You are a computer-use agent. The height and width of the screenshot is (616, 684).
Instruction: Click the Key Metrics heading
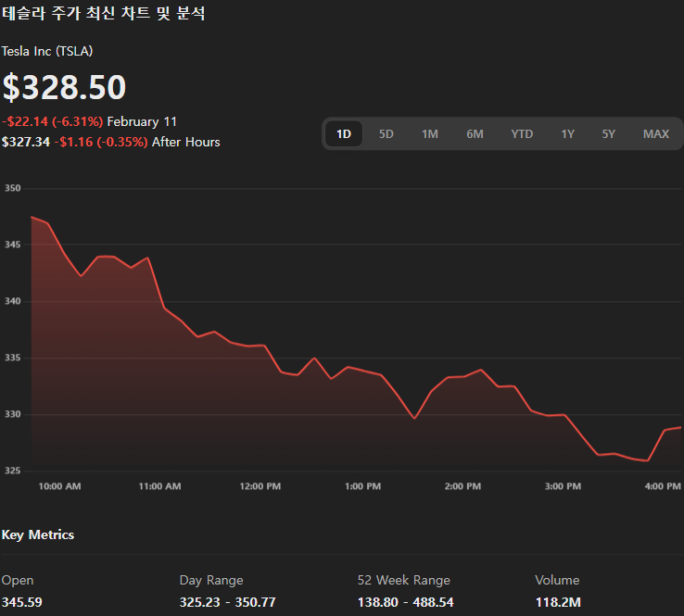point(37,534)
